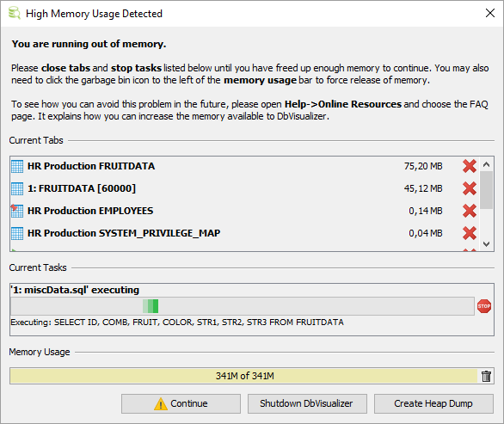
Task: Click the Continue button
Action: 181,403
